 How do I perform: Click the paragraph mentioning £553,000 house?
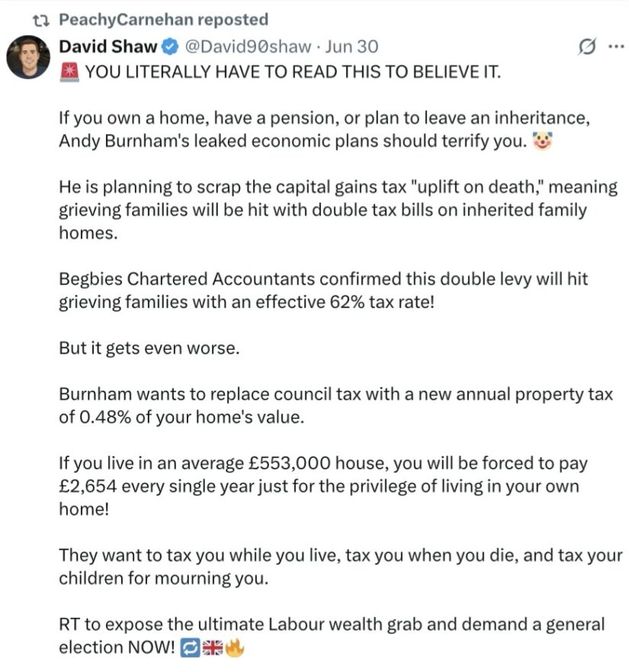click(x=323, y=486)
